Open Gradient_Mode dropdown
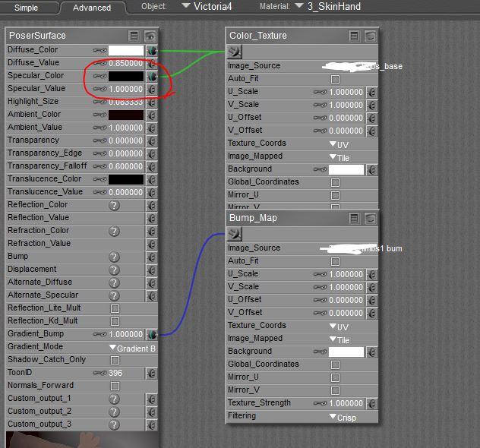 (133, 349)
